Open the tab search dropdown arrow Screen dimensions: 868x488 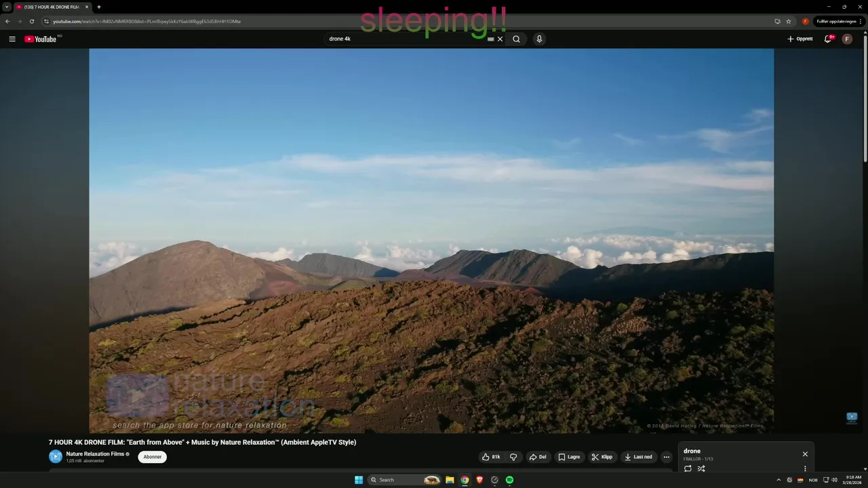6,7
